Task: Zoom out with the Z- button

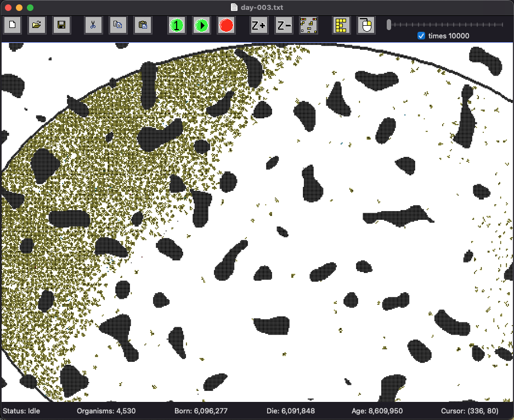Action: click(284, 25)
